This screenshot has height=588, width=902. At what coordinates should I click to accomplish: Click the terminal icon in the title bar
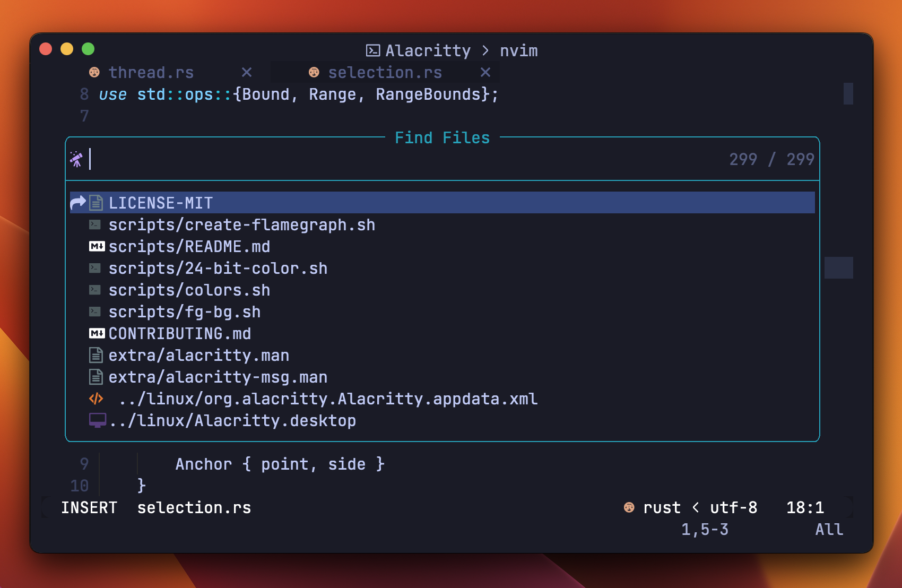pyautogui.click(x=373, y=50)
